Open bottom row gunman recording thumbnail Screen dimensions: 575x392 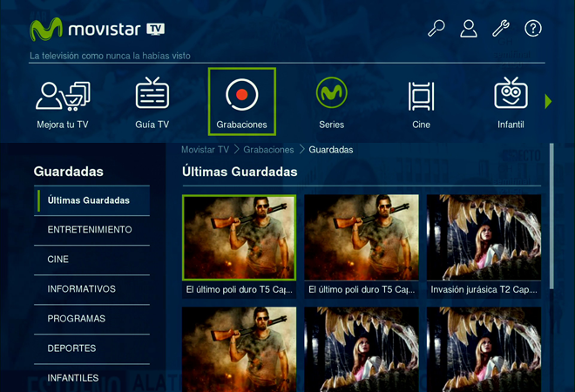point(239,349)
